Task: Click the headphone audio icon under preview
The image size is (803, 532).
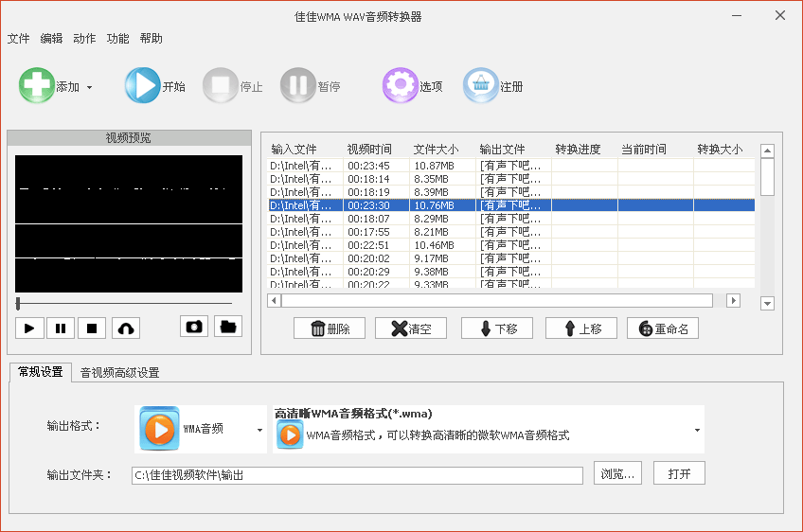Action: (125, 328)
